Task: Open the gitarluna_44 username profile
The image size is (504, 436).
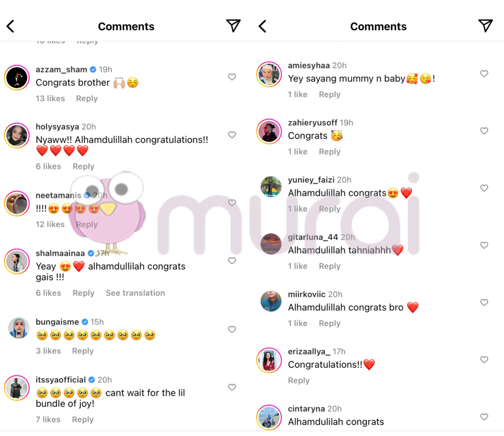Action: [x=313, y=237]
